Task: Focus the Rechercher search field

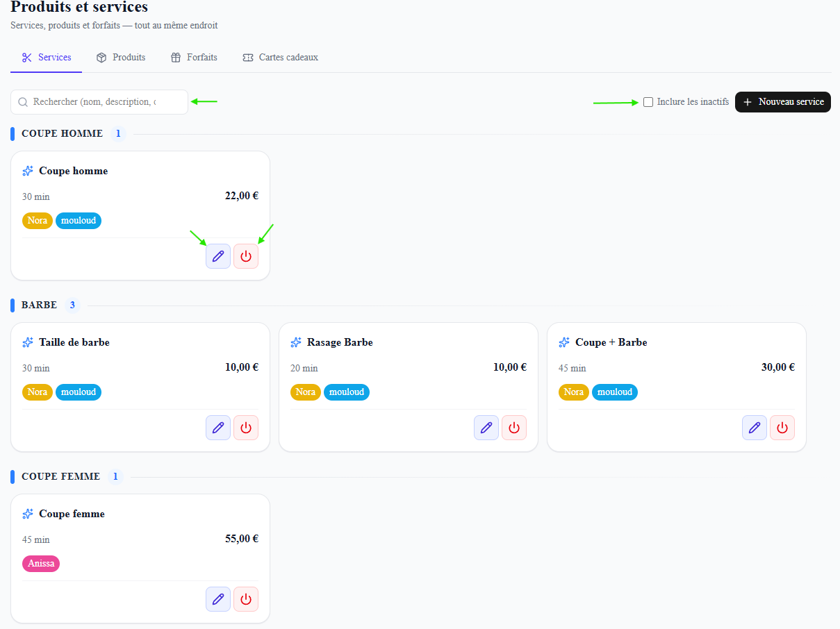Action: point(99,102)
